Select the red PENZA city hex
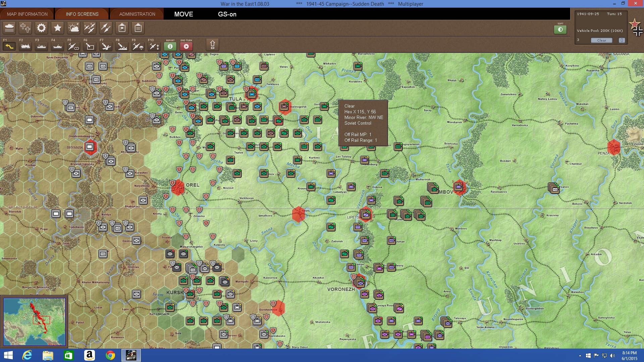Screen dimensions: 644x362 (x=614, y=147)
